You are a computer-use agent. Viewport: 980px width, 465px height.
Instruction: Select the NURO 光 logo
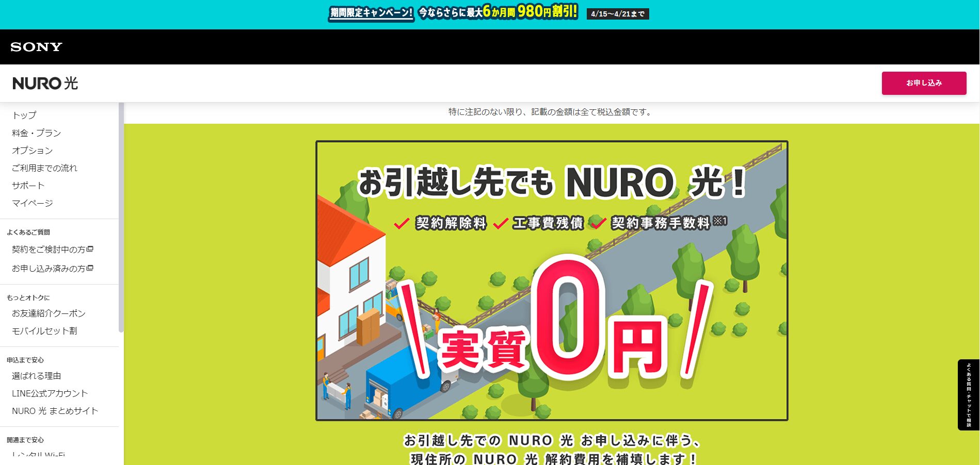click(45, 83)
